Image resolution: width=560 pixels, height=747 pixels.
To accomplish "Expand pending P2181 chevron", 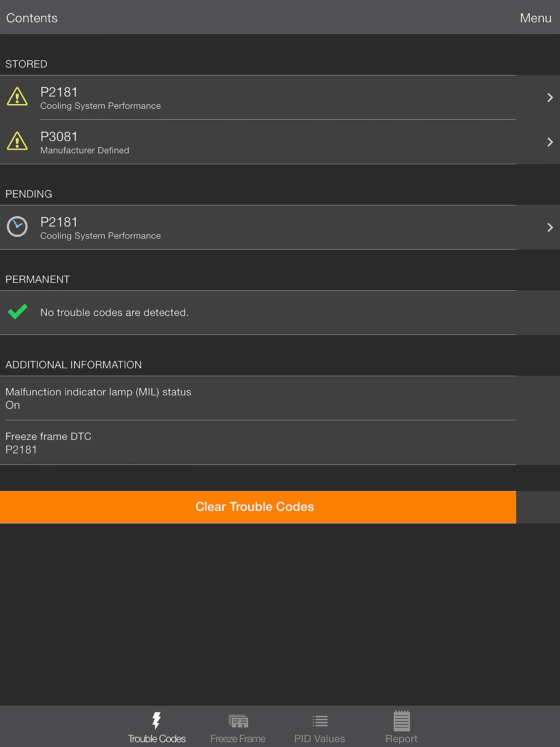I will tap(550, 228).
